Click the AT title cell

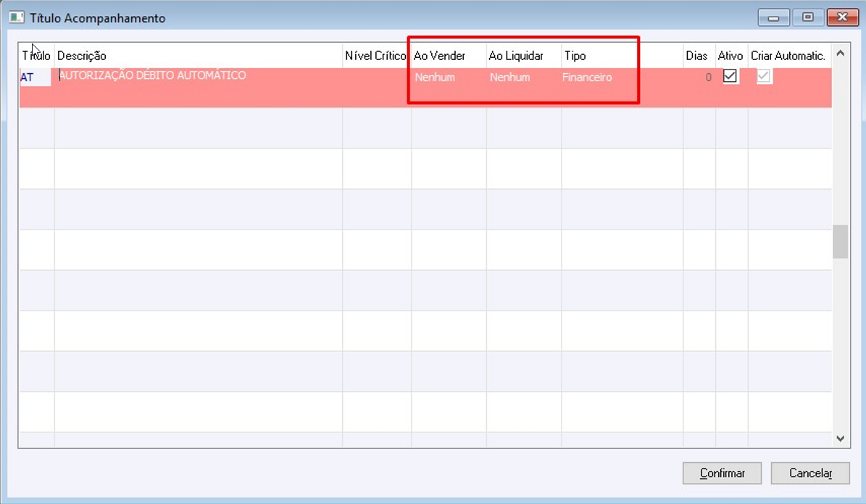click(x=36, y=77)
